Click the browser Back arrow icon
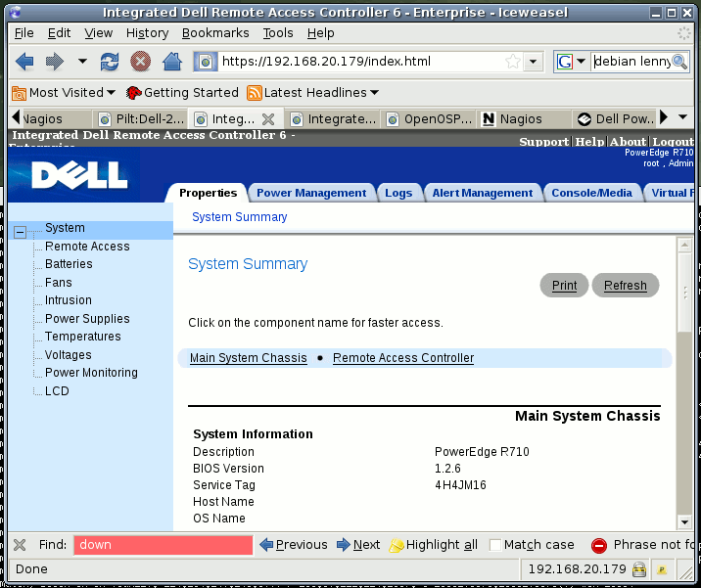Viewport: 701px width, 588px height. pyautogui.click(x=24, y=62)
